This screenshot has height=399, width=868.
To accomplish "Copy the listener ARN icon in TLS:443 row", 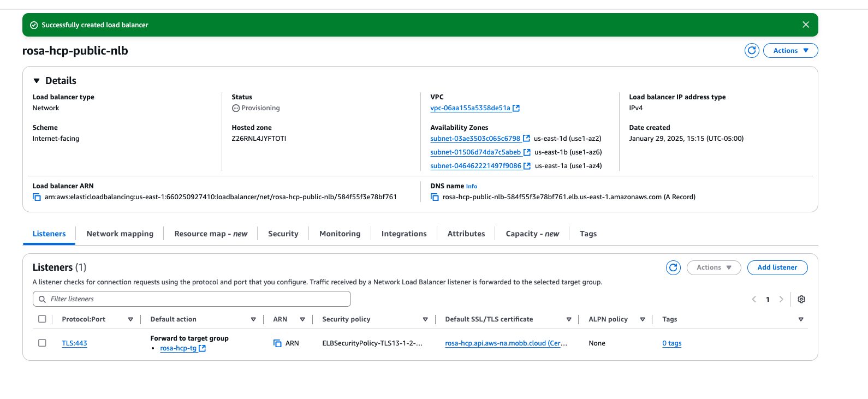I will click(277, 343).
